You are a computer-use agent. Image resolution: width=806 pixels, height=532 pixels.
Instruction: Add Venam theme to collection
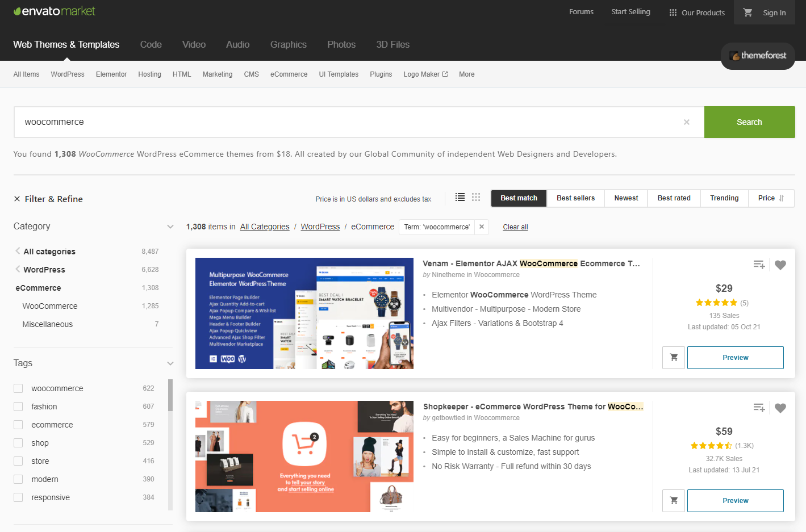pos(759,265)
